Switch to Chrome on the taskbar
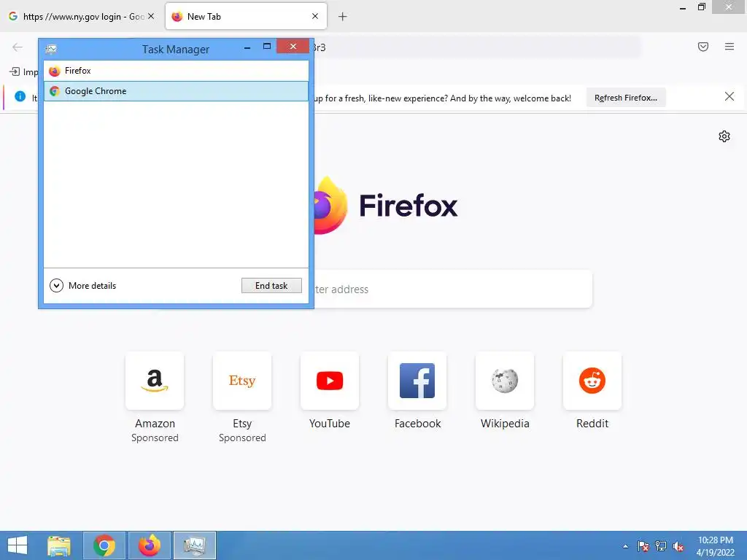 click(x=104, y=545)
